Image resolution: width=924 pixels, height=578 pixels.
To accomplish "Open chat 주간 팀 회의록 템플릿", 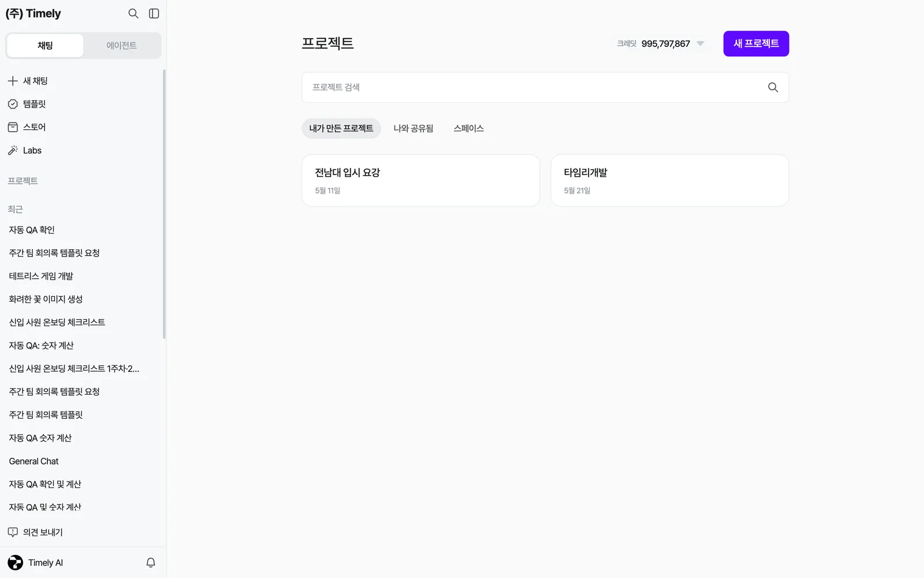I will [x=81, y=415].
